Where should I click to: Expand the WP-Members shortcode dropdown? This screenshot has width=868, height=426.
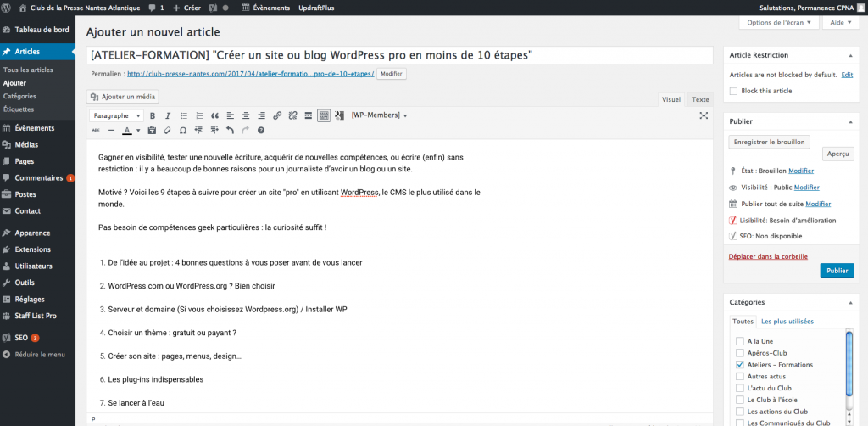point(380,115)
